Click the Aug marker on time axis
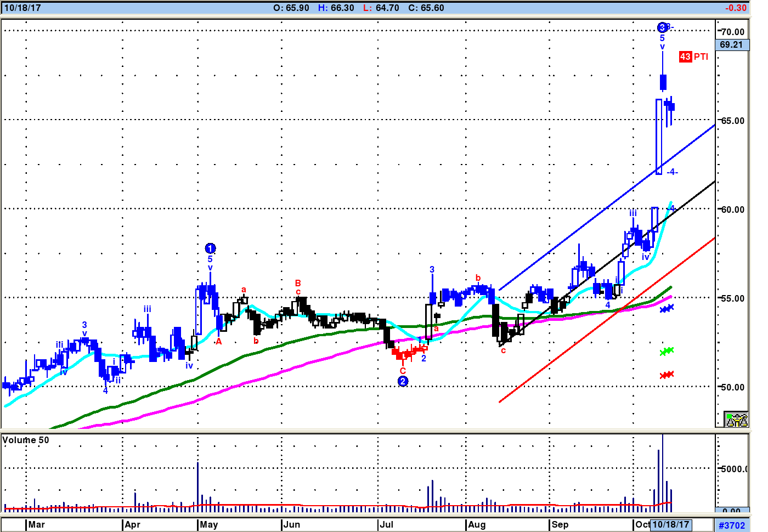The height and width of the screenshot is (532, 768). click(x=476, y=524)
